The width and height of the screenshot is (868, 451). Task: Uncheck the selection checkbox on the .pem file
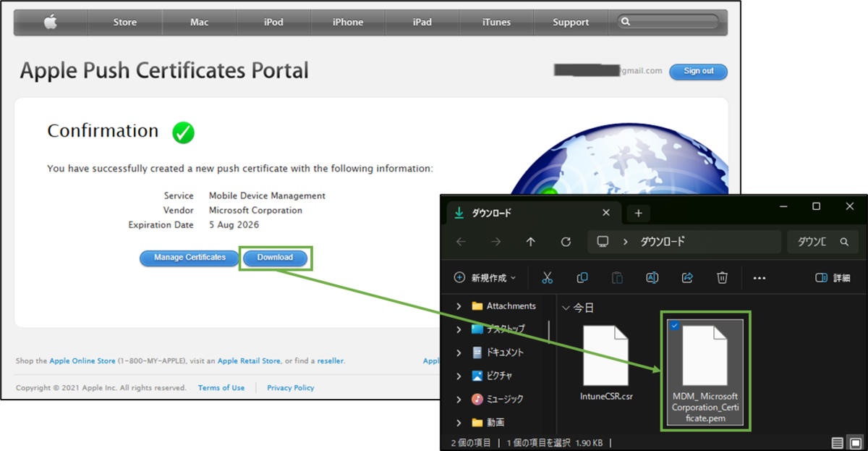[674, 326]
